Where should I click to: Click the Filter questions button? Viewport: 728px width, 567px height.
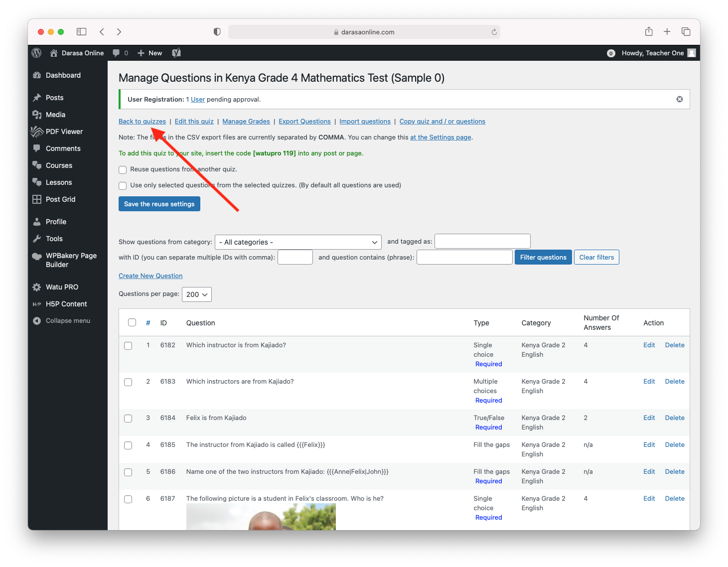pyautogui.click(x=543, y=257)
